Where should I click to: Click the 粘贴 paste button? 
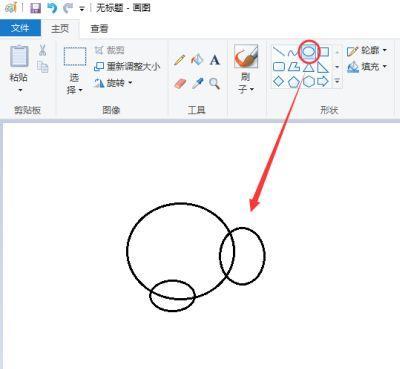(x=19, y=69)
